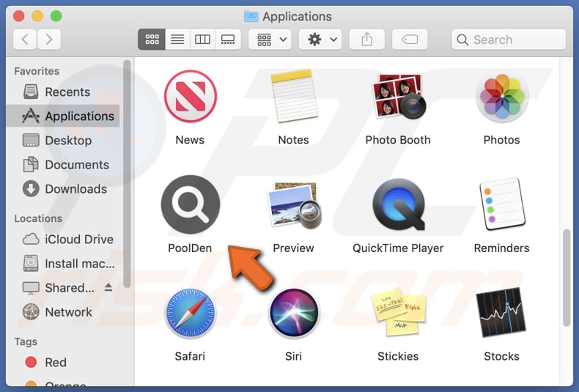Switch to column view
Viewport: 579px width, 392px height.
click(202, 39)
